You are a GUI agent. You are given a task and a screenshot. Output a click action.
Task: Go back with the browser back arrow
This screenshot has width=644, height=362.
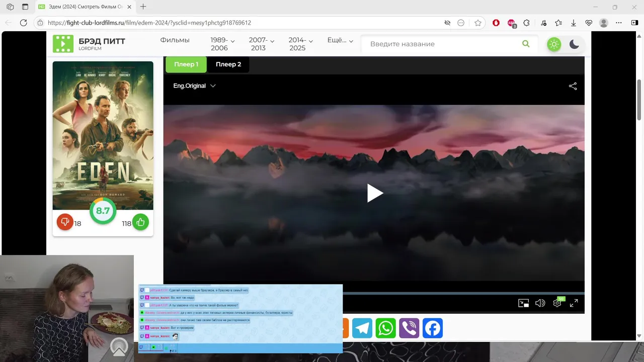point(8,23)
